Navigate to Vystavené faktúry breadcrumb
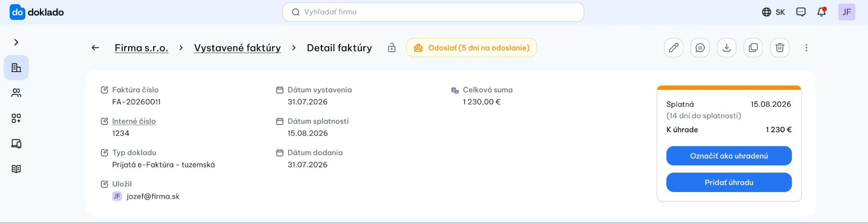868x223 pixels. (x=237, y=48)
